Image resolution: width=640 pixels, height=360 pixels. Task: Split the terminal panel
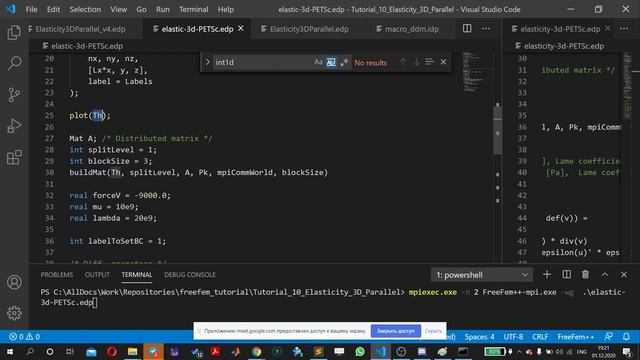(567, 275)
